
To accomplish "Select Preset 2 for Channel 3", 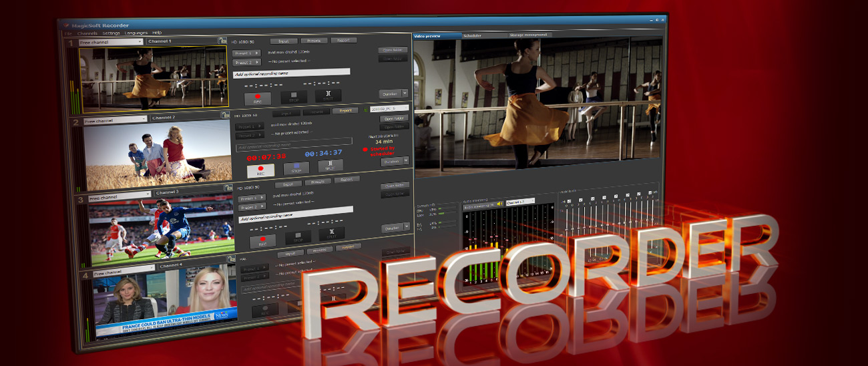I will (251, 207).
